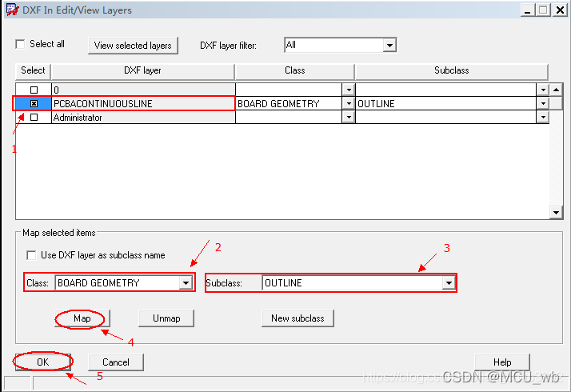Tick the checkbox for layer 0

34,90
